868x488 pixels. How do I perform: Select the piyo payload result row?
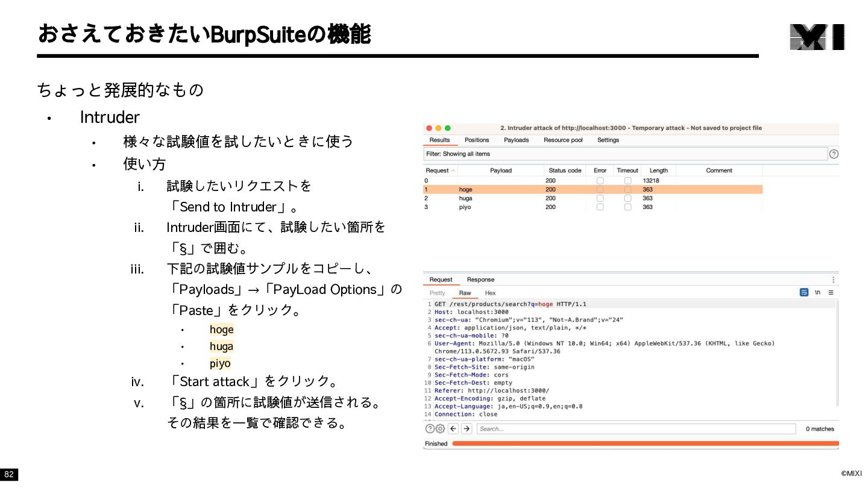[593, 207]
